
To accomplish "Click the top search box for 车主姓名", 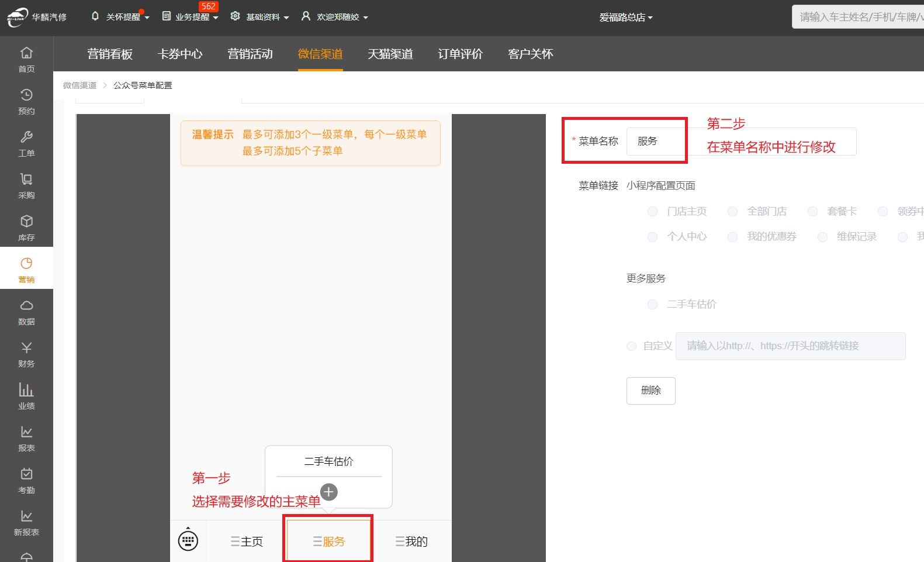I will [x=858, y=17].
